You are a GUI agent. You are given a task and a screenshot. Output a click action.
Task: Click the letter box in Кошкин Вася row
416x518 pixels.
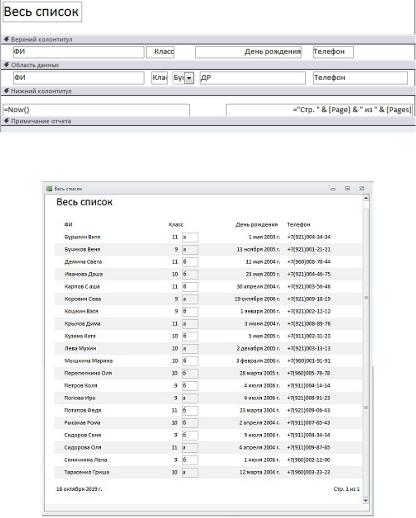pos(190,311)
